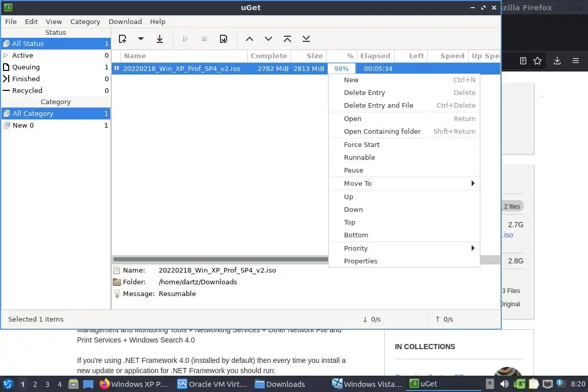588x392 pixels.
Task: Click the volume speaker tray icon
Action: tap(504, 384)
